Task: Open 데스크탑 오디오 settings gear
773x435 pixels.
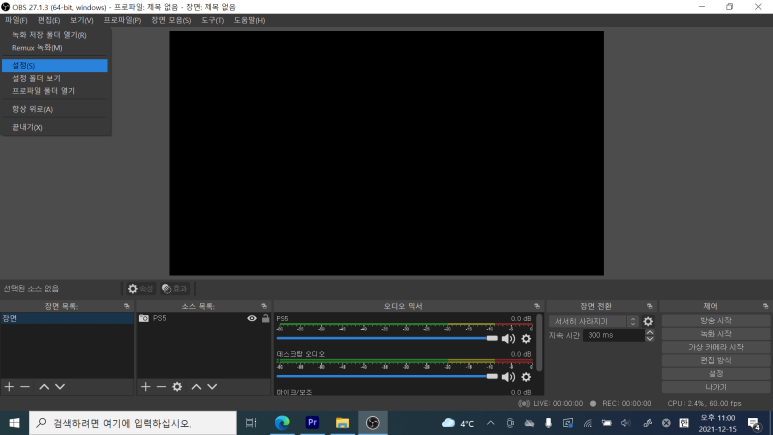Action: tap(526, 377)
